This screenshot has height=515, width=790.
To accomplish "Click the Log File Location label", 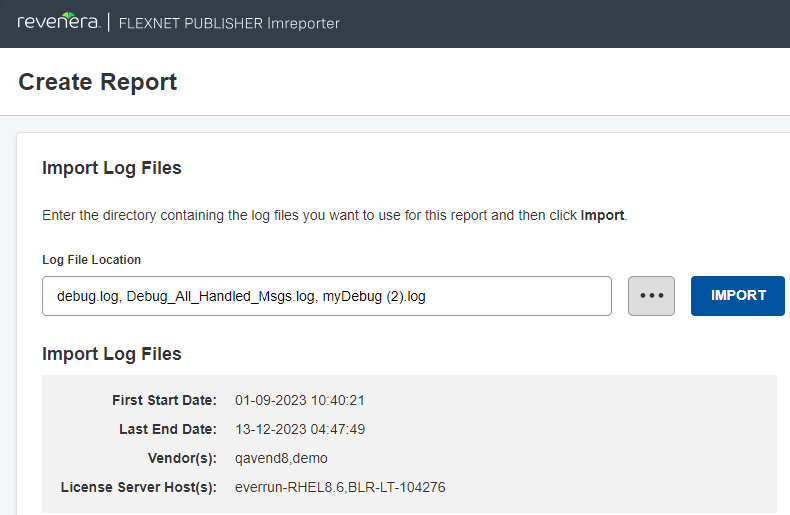I will click(x=91, y=260).
